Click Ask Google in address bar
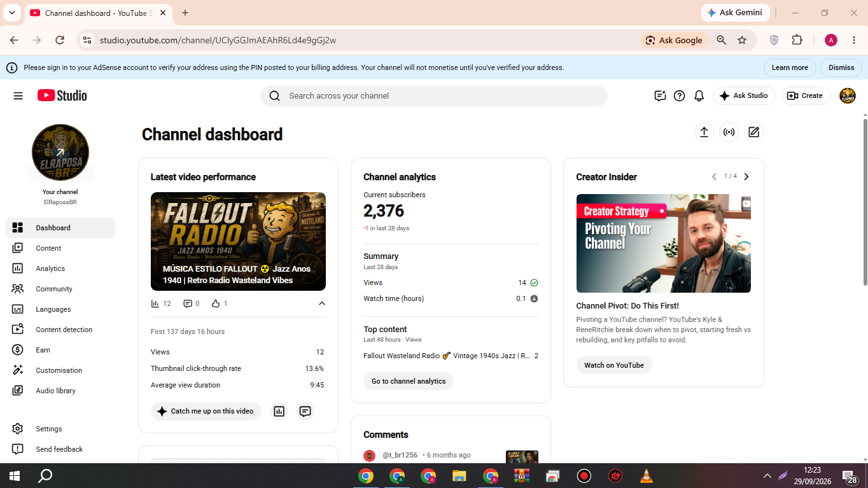Screen dimensions: 868x488 point(674,40)
